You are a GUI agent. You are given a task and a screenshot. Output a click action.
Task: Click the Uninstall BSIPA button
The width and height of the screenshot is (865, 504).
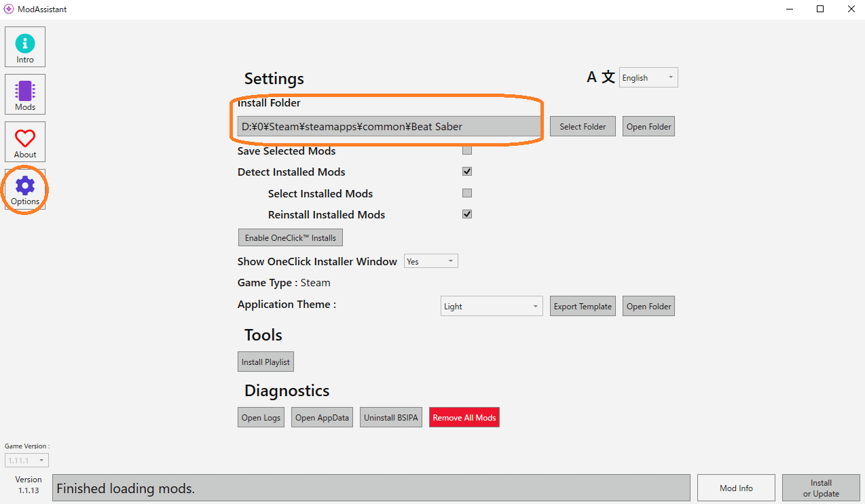point(390,417)
